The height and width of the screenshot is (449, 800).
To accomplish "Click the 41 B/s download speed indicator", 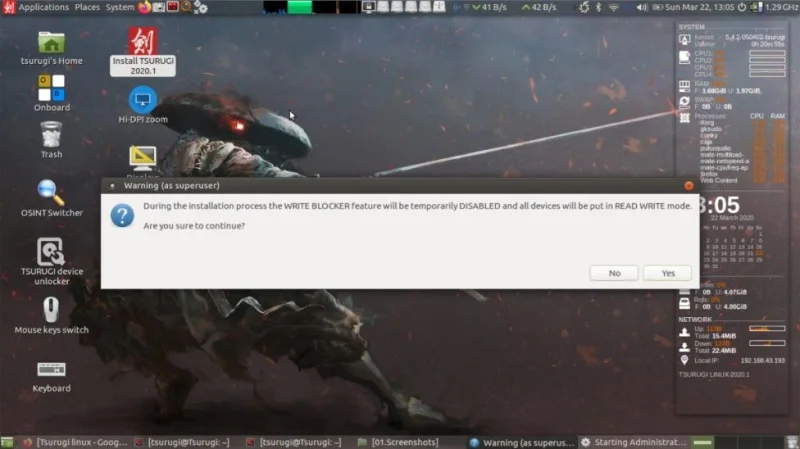I will tap(489, 7).
